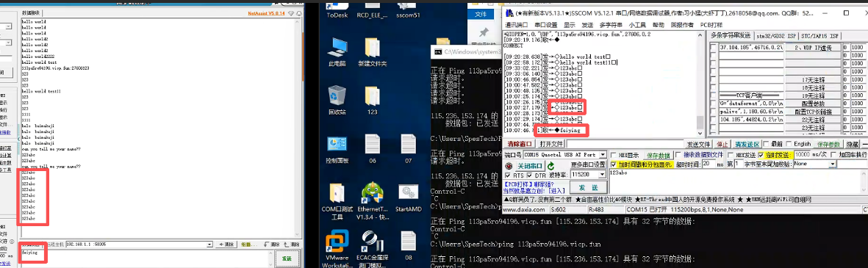The image size is (868, 268).
Task: Launch ECAC desktop shortcut icon
Action: pos(372,250)
